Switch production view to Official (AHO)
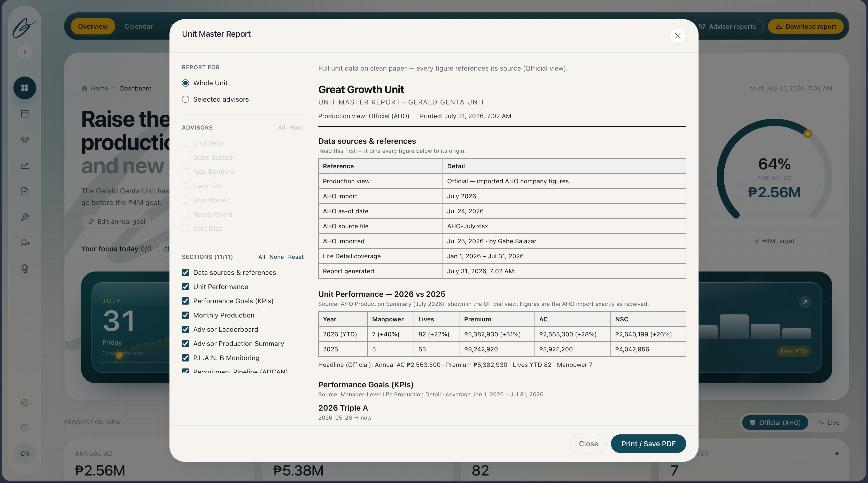Screen dimensions: 868x483 coord(775,422)
